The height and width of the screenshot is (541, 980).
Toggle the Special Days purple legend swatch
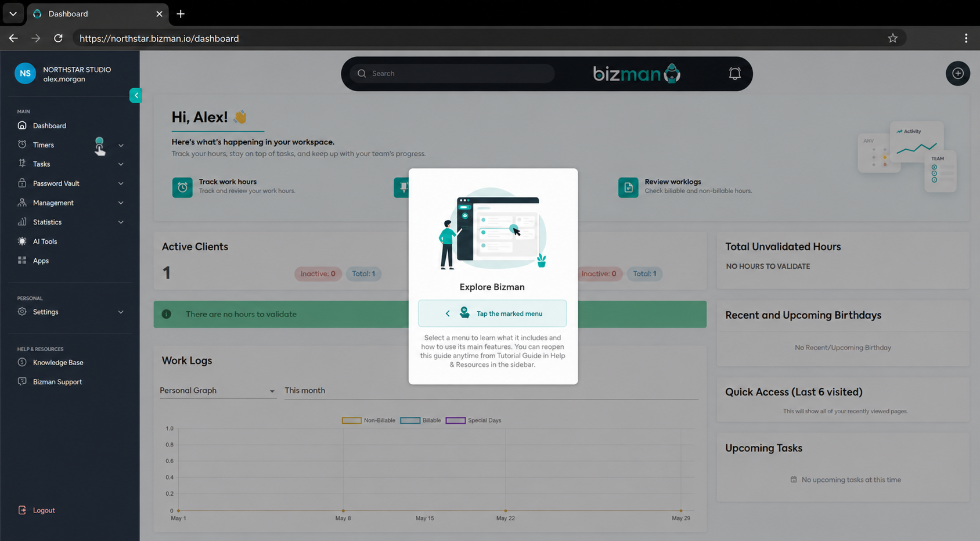[x=455, y=420]
